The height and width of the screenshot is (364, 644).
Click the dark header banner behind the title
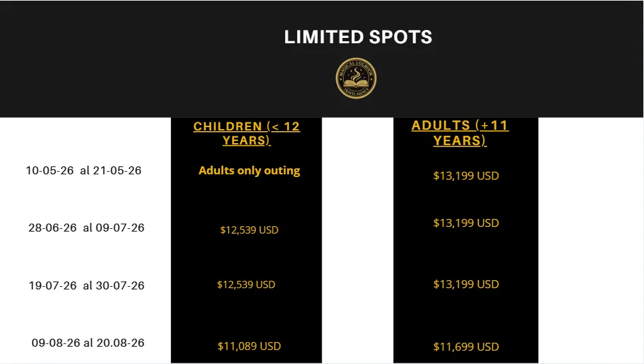point(133,60)
